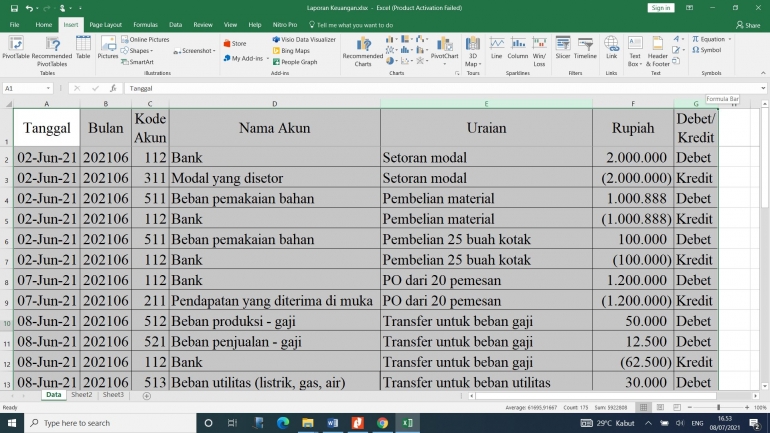
Task: Open Word from the taskbar
Action: pos(332,423)
